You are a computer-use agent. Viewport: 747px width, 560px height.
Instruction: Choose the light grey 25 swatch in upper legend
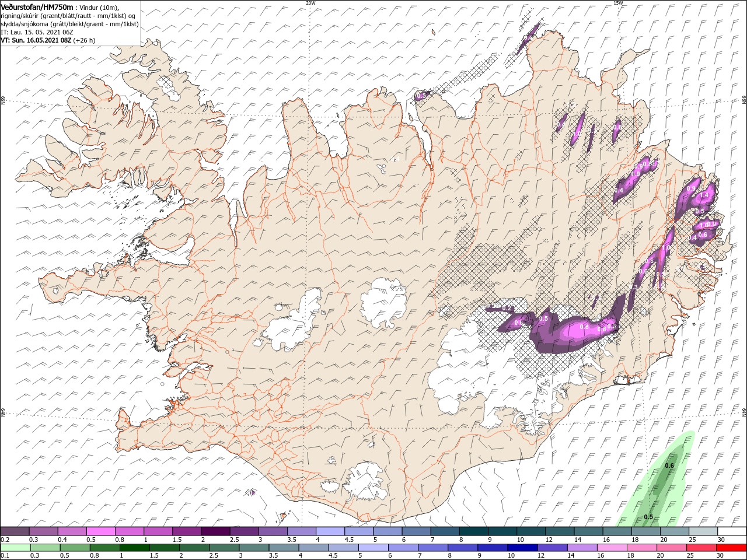[x=703, y=531]
